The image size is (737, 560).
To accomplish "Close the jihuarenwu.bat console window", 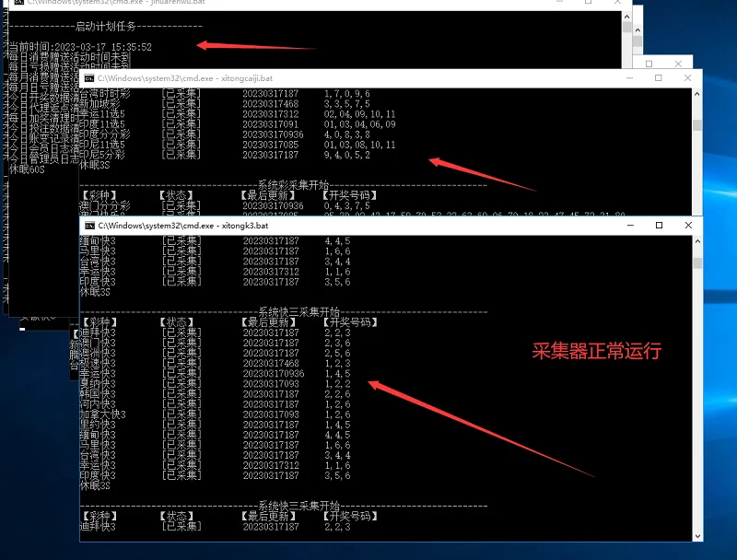I will (x=617, y=2).
